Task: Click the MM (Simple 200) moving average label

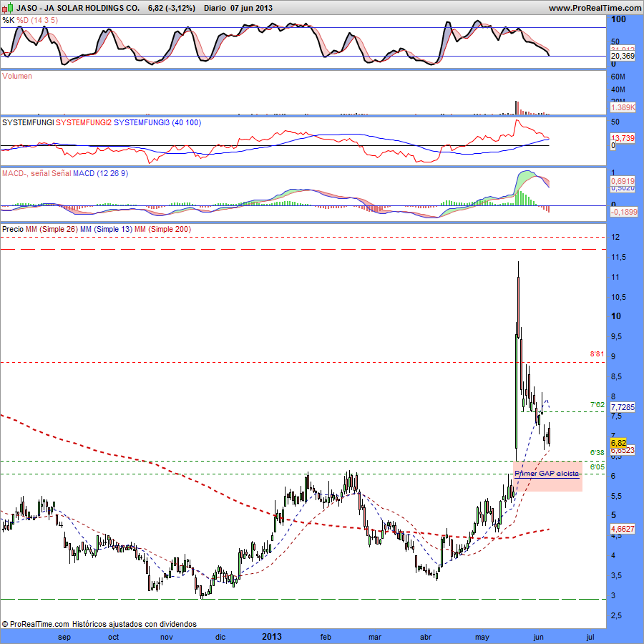Action: click(162, 229)
